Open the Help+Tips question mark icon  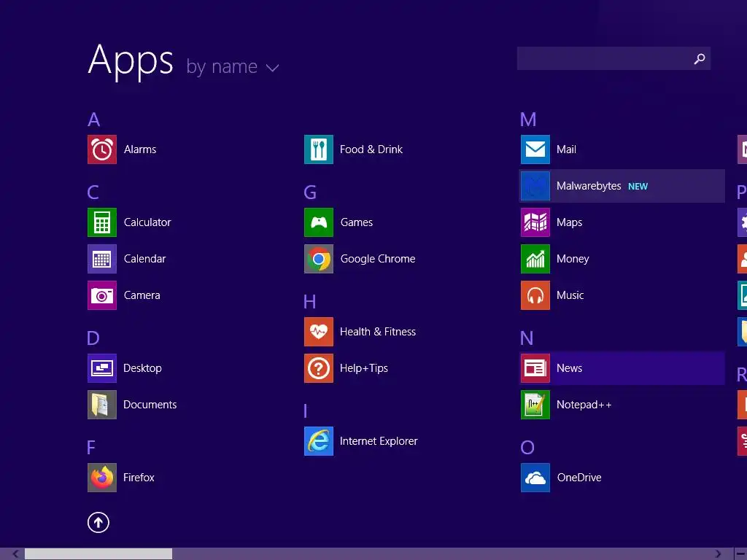(x=319, y=368)
